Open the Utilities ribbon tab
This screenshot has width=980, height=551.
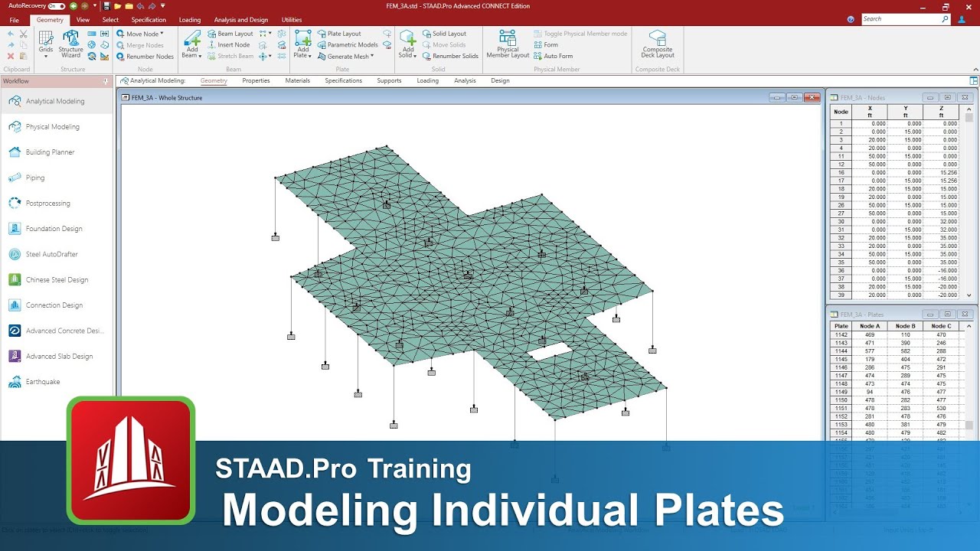pyautogui.click(x=292, y=20)
